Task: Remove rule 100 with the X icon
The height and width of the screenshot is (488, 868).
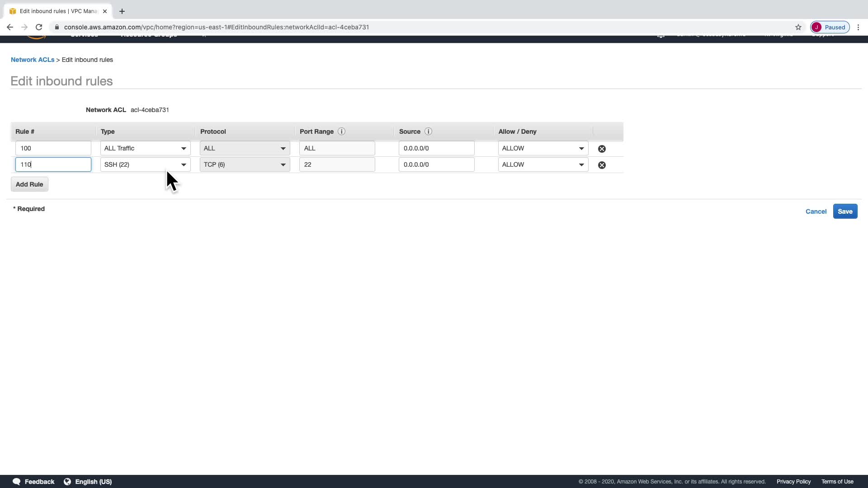Action: tap(602, 149)
